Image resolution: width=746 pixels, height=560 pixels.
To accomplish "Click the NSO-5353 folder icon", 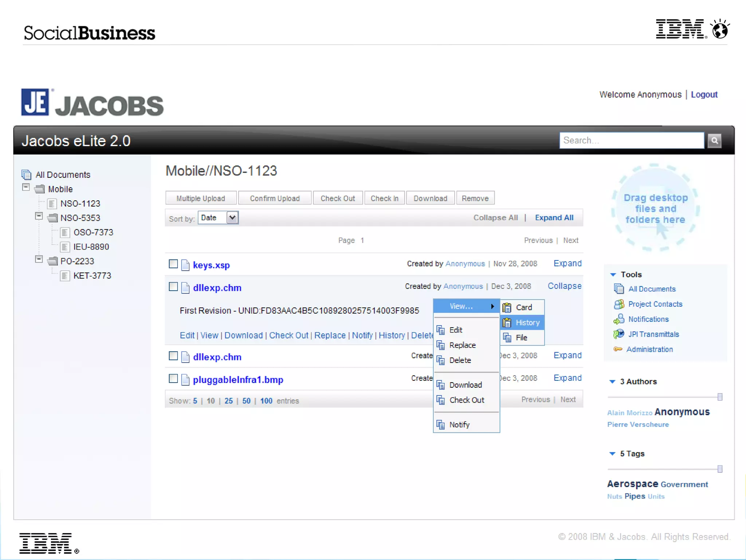I will [x=52, y=218].
